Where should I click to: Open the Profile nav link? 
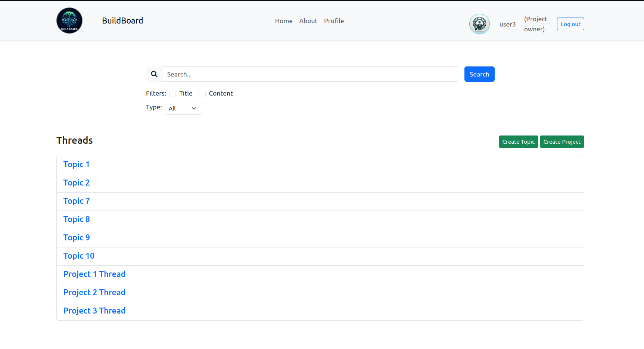tap(334, 21)
